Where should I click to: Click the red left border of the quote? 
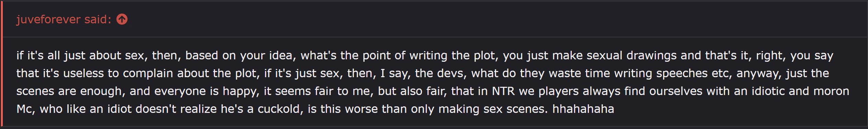pos(2,64)
